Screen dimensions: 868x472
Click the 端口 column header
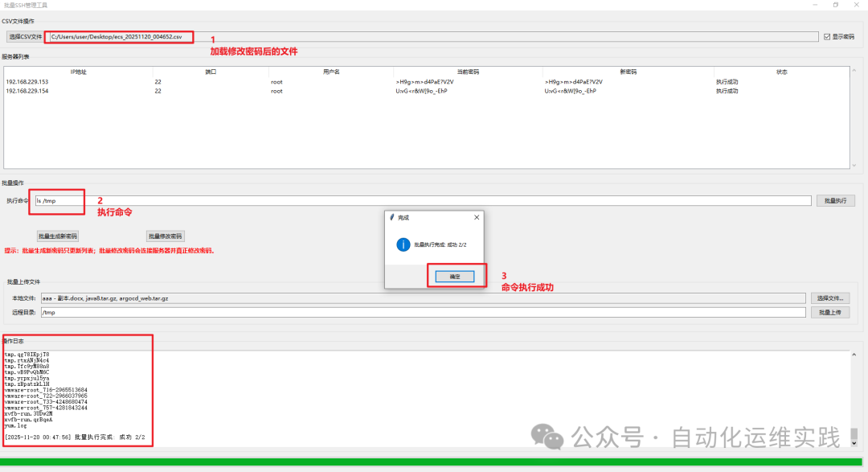(211, 72)
